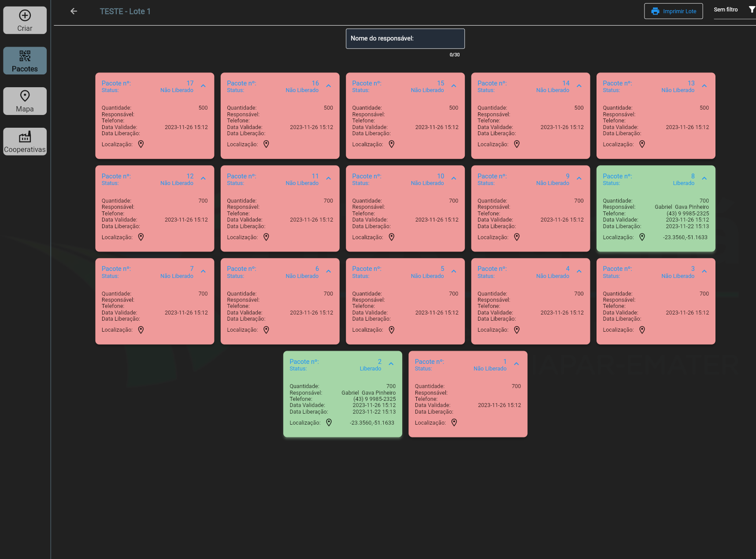The width and height of the screenshot is (756, 559).
Task: Click the Imprimir Lote button
Action: coord(673,11)
